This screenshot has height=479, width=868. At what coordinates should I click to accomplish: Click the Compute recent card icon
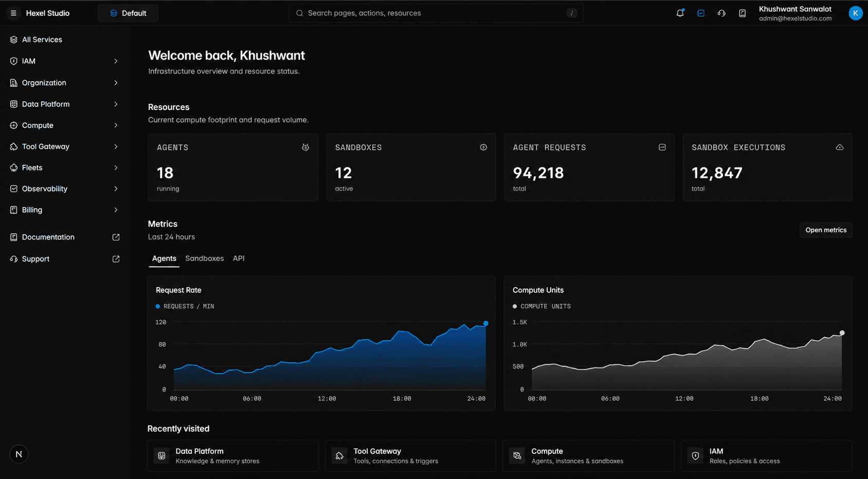tap(517, 456)
